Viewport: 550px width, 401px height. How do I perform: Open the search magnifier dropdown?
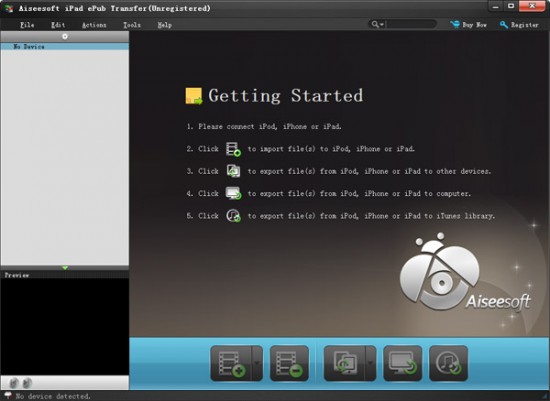(x=378, y=24)
